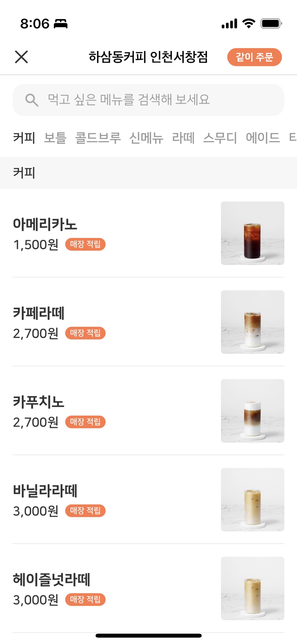297x644 pixels.
Task: Select the 커피 category tab
Action: (x=24, y=138)
